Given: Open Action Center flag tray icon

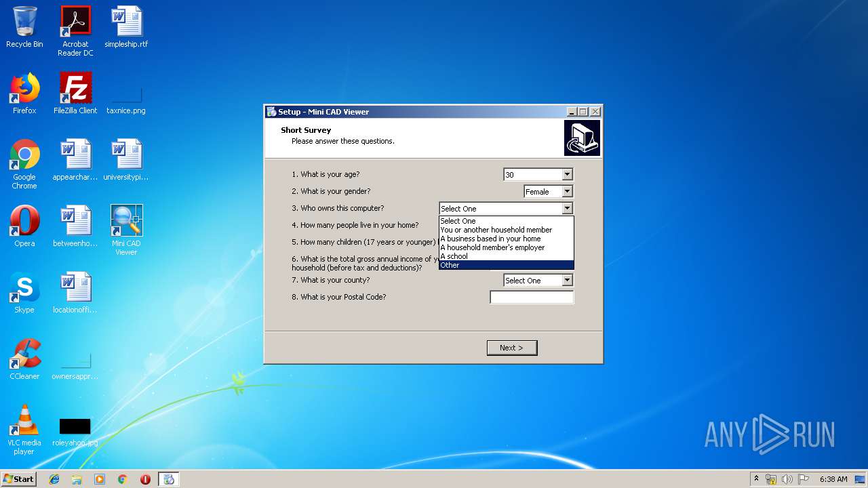Looking at the screenshot, I should tap(804, 479).
